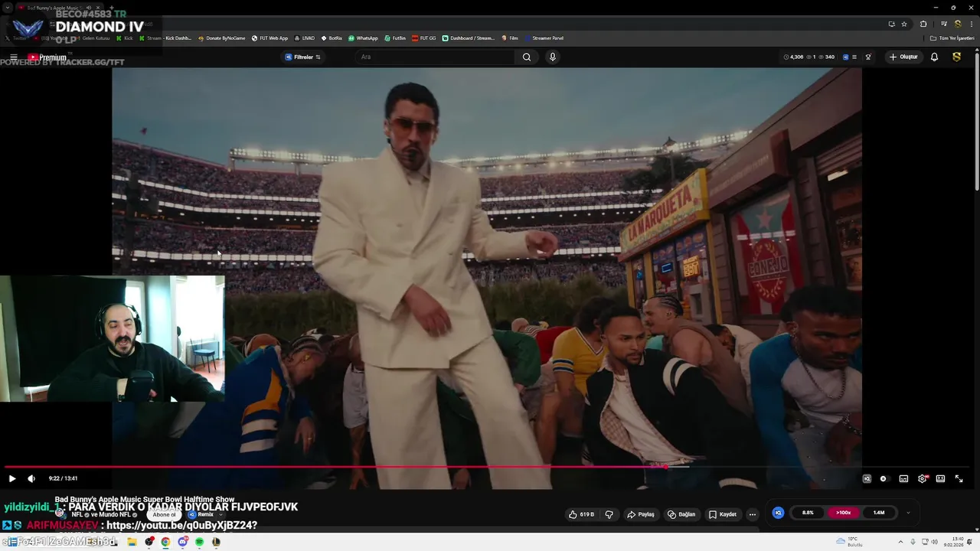Image resolution: width=980 pixels, height=551 pixels.
Task: Toggle subtitles in the video player
Action: [x=903, y=478]
